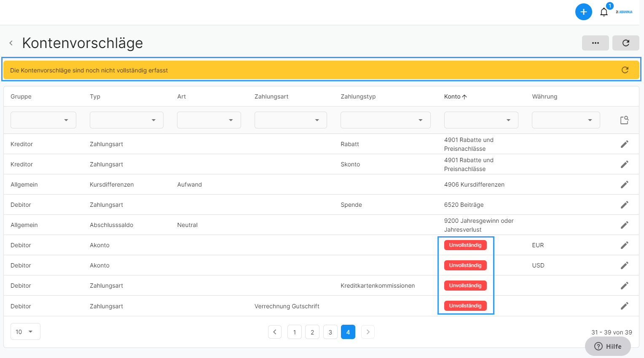Open the three-dots more options menu
644x358 pixels.
pos(595,43)
